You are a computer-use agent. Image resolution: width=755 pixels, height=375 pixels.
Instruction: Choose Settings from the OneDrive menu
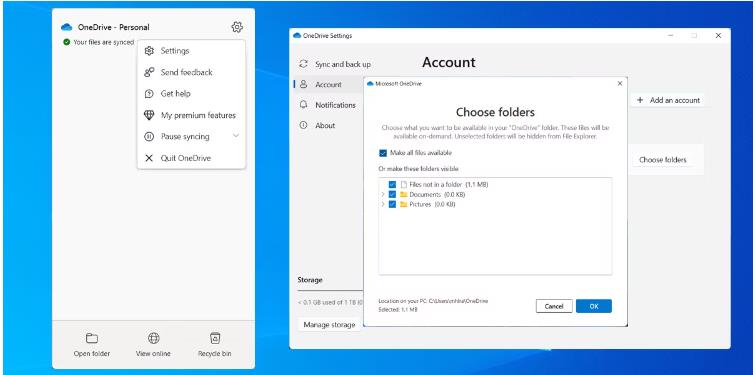pos(191,51)
